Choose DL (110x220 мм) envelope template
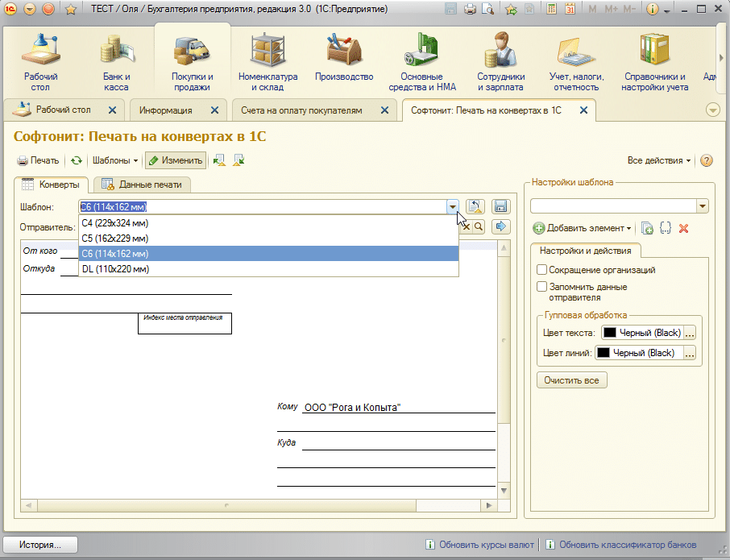The image size is (730, 560). click(x=115, y=269)
